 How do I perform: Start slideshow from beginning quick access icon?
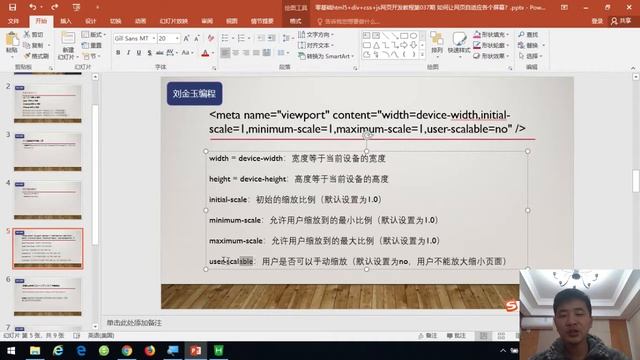click(x=76, y=7)
